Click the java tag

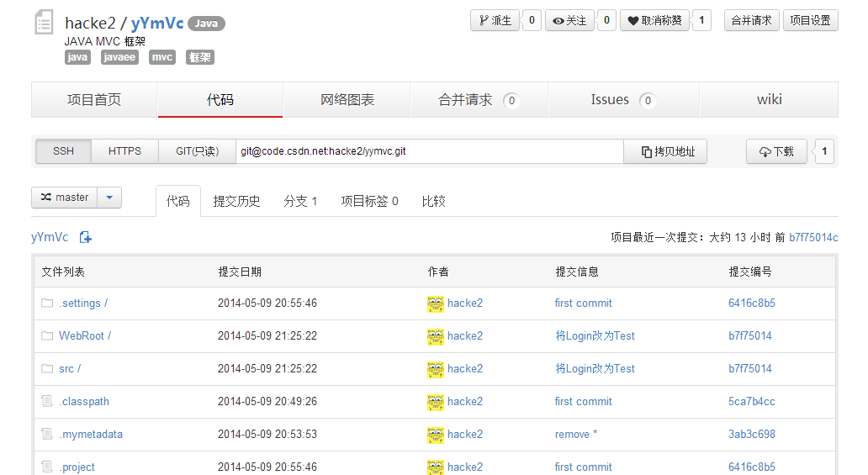77,57
